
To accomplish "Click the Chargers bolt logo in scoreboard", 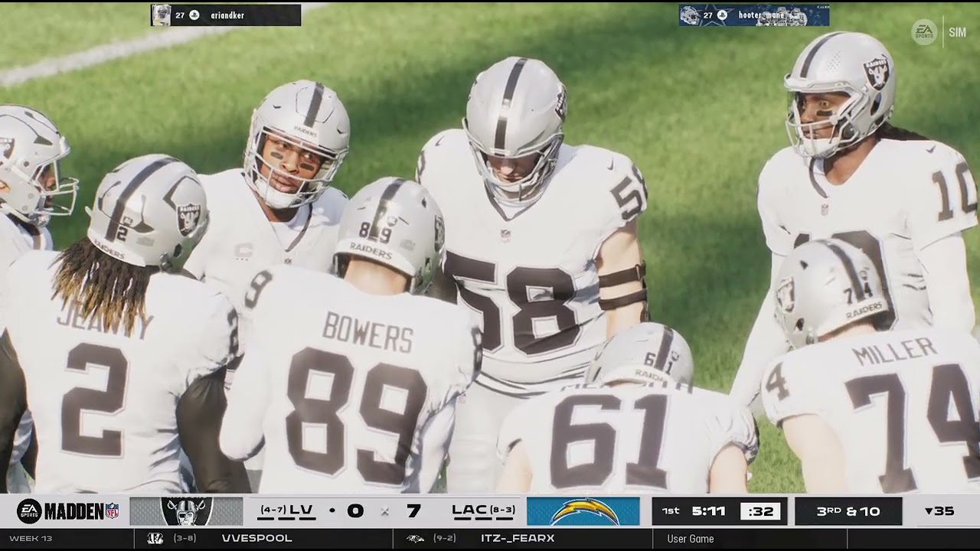I will point(583,511).
